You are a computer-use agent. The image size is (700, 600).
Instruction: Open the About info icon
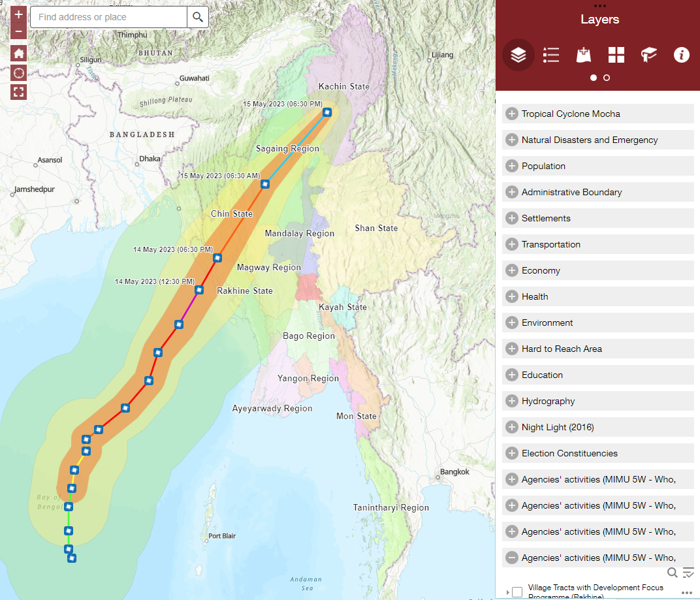point(681,55)
